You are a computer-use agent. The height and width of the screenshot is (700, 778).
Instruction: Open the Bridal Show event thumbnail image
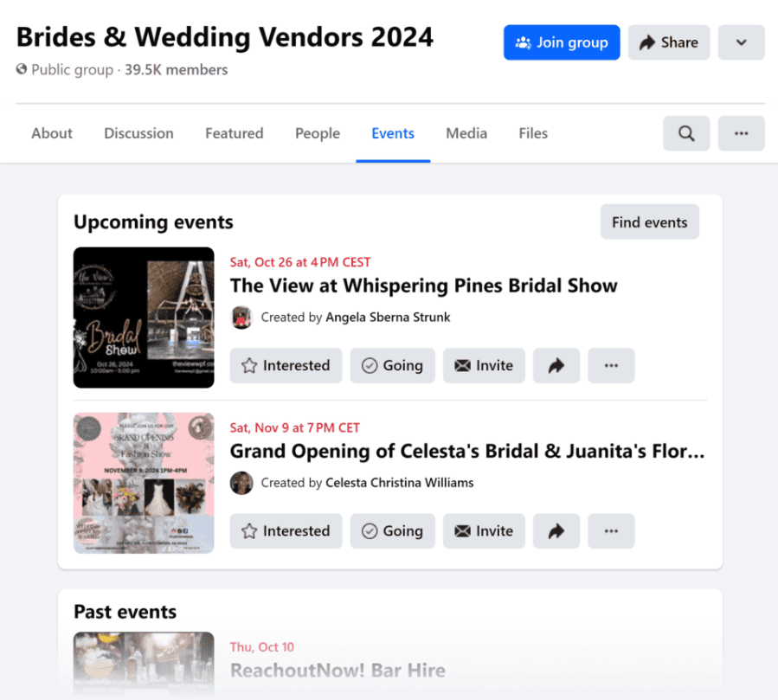coord(144,318)
